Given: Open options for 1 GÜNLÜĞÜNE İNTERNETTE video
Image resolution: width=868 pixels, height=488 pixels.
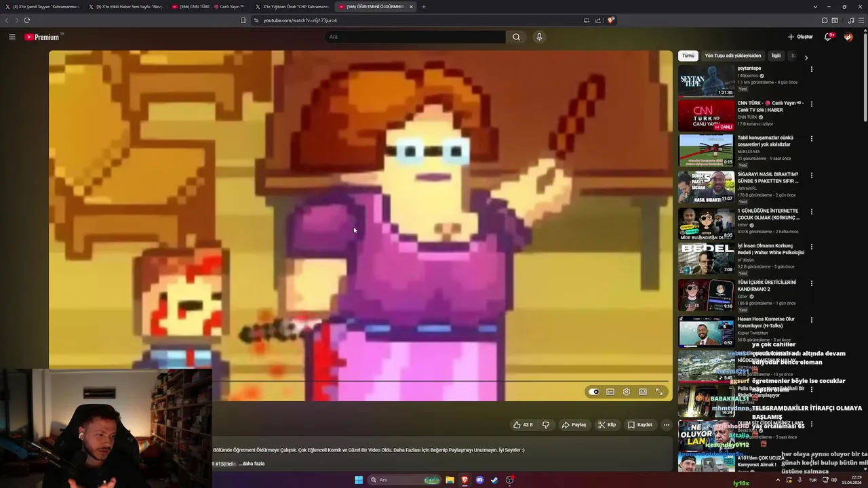Looking at the screenshot, I should click(811, 212).
